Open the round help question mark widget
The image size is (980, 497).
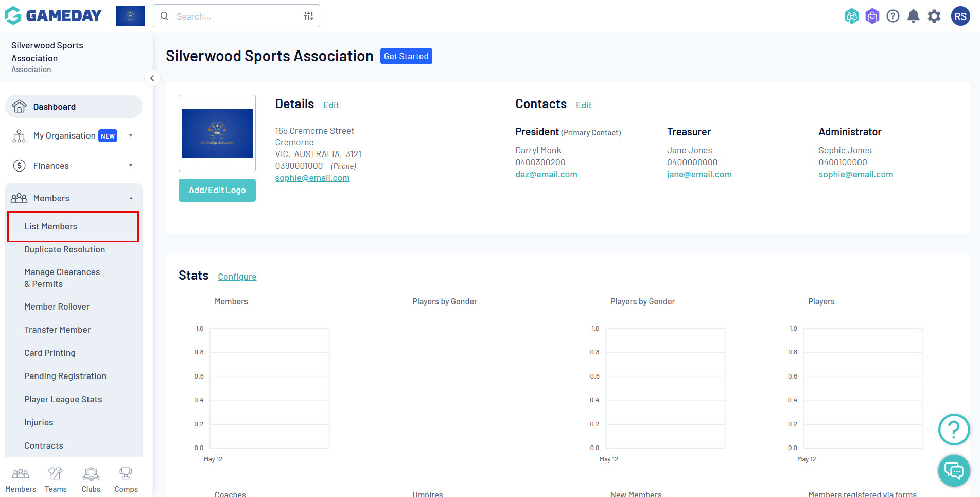pyautogui.click(x=954, y=429)
